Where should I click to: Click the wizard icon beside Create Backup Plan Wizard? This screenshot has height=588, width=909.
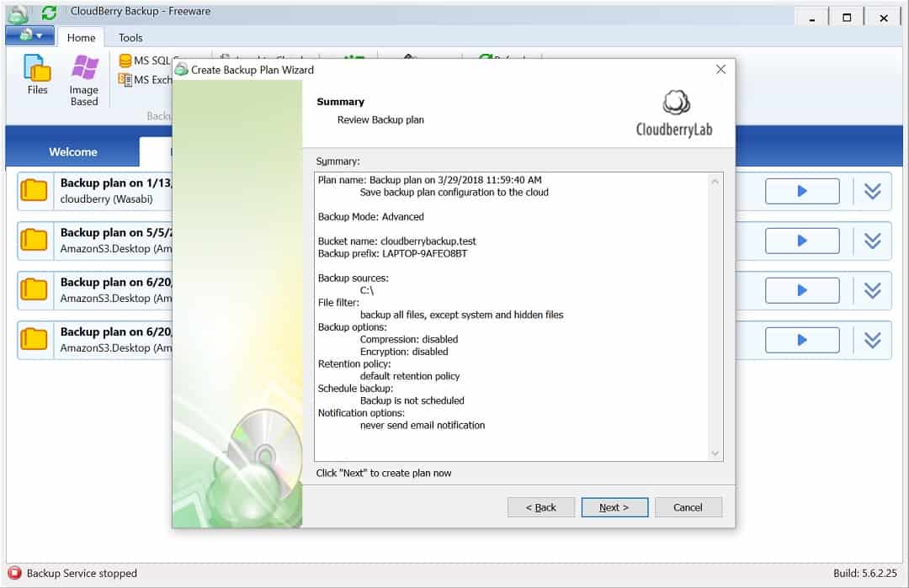182,70
